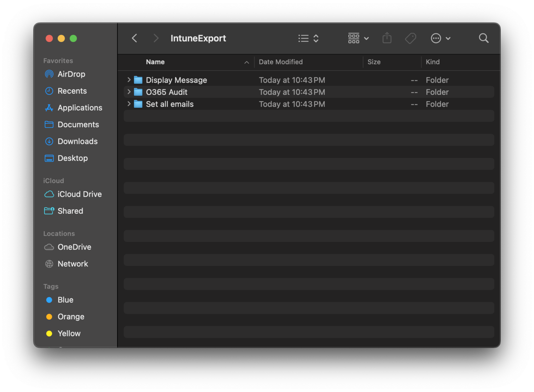Viewport: 534px width, 392px height.
Task: Select the Display Message folder icon
Action: (x=138, y=80)
